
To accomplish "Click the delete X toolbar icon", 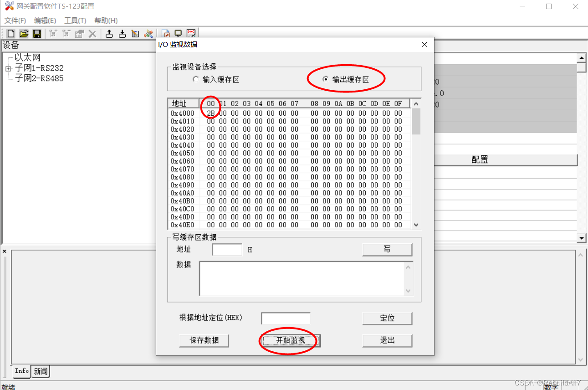I will pos(92,33).
